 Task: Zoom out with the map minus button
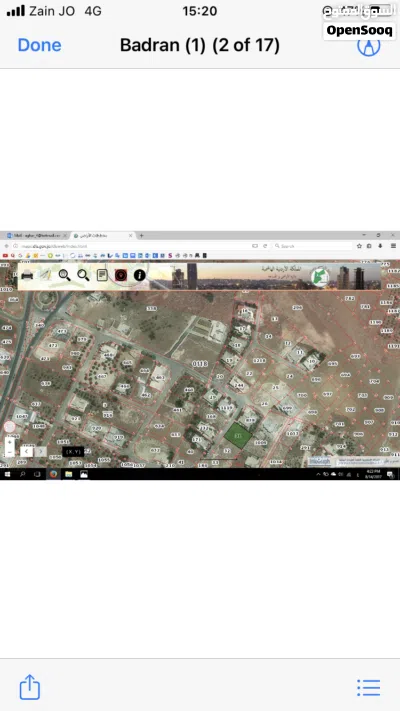tap(10, 452)
